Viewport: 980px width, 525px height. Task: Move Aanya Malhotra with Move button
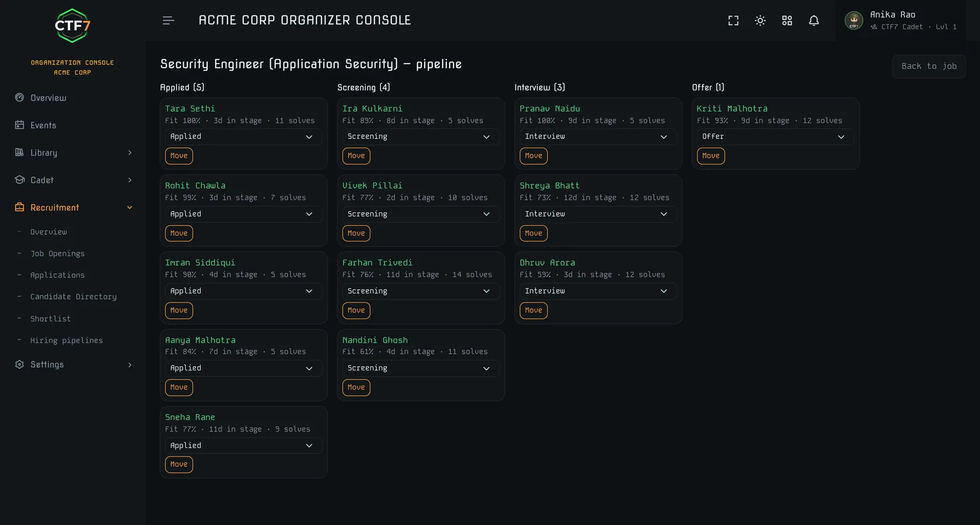pos(179,387)
